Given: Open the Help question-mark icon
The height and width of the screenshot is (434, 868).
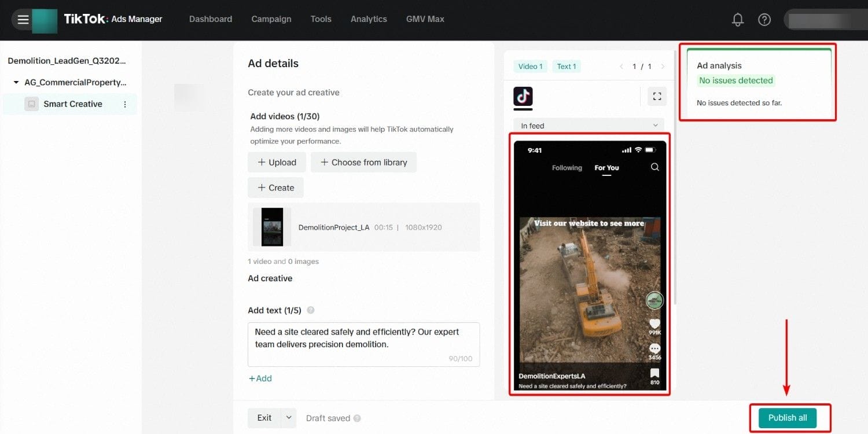Looking at the screenshot, I should click(764, 19).
